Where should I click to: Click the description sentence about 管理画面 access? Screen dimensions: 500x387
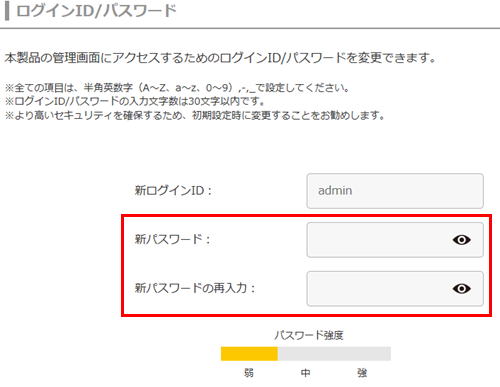point(220,58)
